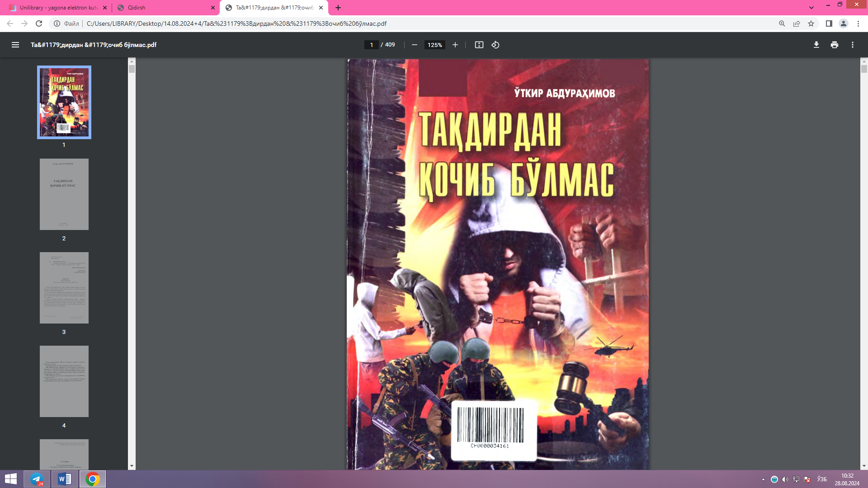The image size is (868, 488).
Task: Open the page 4 thumbnail
Action: point(64,381)
